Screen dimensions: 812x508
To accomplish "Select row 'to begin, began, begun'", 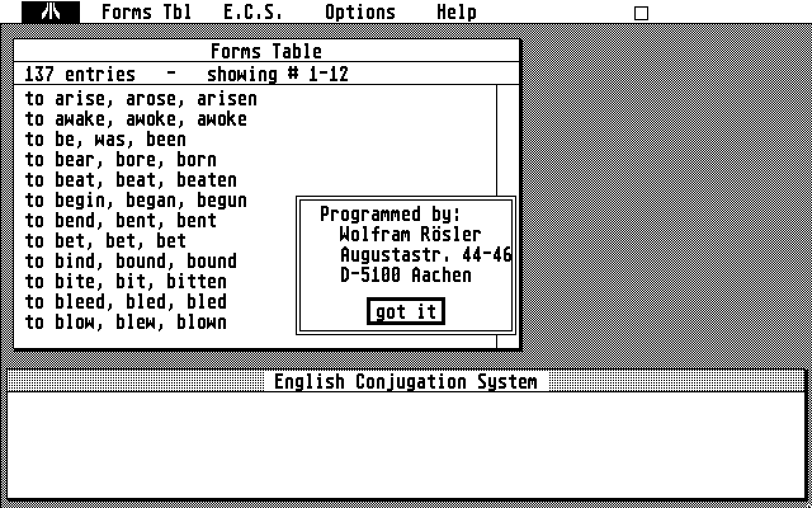I will coord(136,200).
